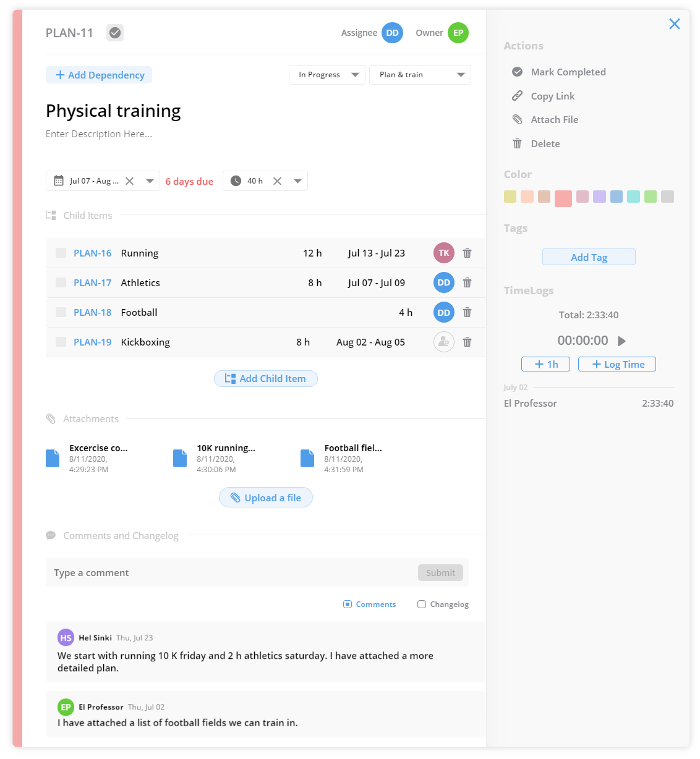Screen dimensions: 700x759
Task: Click the Physical training title
Action: point(113,111)
